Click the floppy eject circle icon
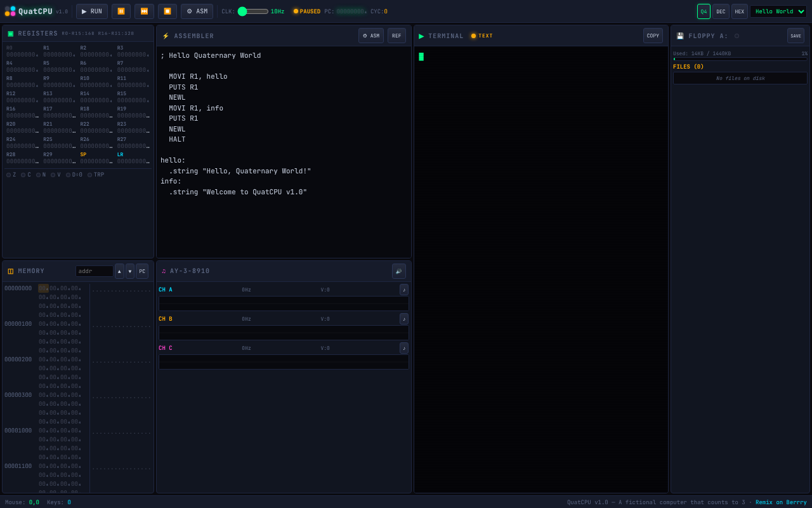Screen dimensions: 812x508 [x=737, y=36]
